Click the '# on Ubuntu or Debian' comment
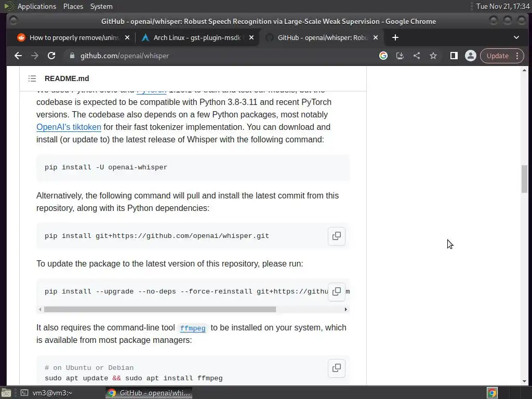532x399 pixels. (x=89, y=368)
